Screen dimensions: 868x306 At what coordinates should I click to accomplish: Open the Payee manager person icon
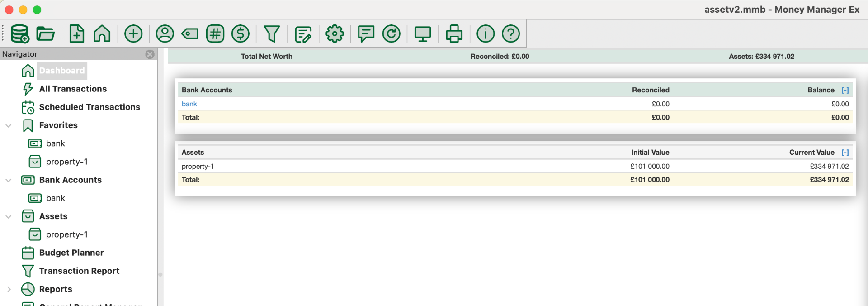pyautogui.click(x=165, y=33)
